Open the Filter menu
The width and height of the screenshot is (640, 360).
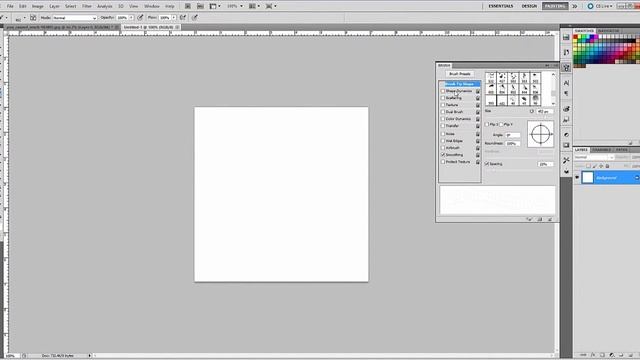coord(87,6)
